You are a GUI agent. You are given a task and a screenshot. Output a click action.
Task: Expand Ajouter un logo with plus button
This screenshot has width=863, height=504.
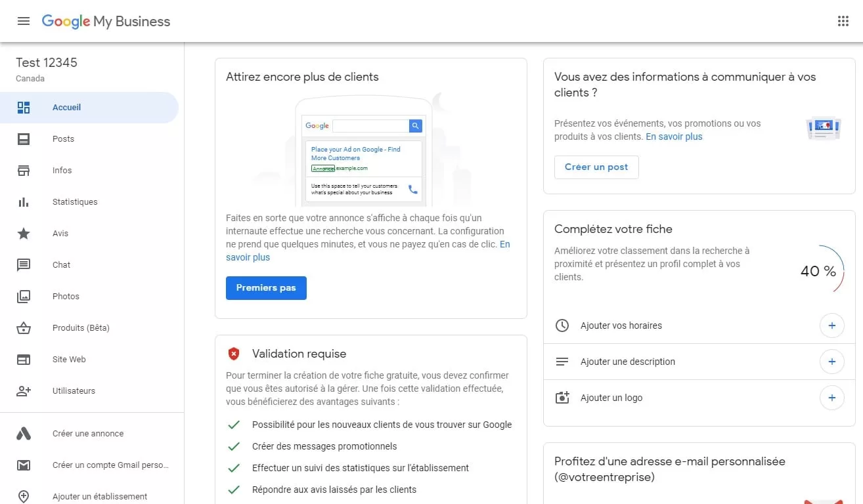pyautogui.click(x=831, y=398)
